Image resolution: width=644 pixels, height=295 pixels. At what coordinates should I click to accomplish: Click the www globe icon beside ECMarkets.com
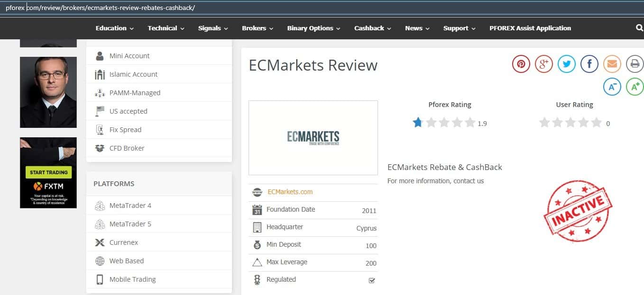257,192
